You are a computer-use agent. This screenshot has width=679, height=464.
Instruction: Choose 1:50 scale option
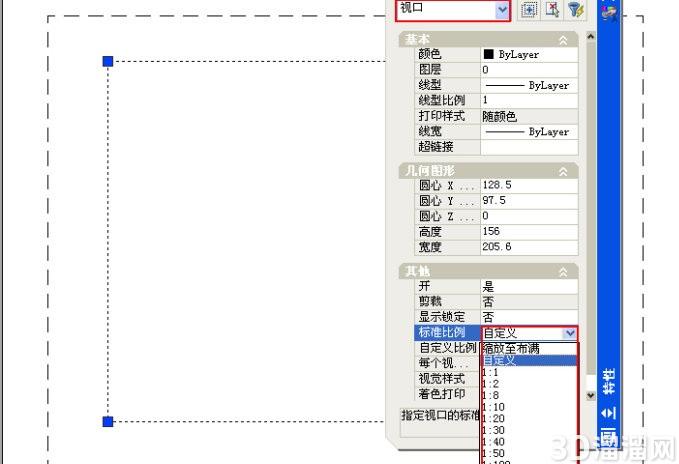(x=530, y=453)
